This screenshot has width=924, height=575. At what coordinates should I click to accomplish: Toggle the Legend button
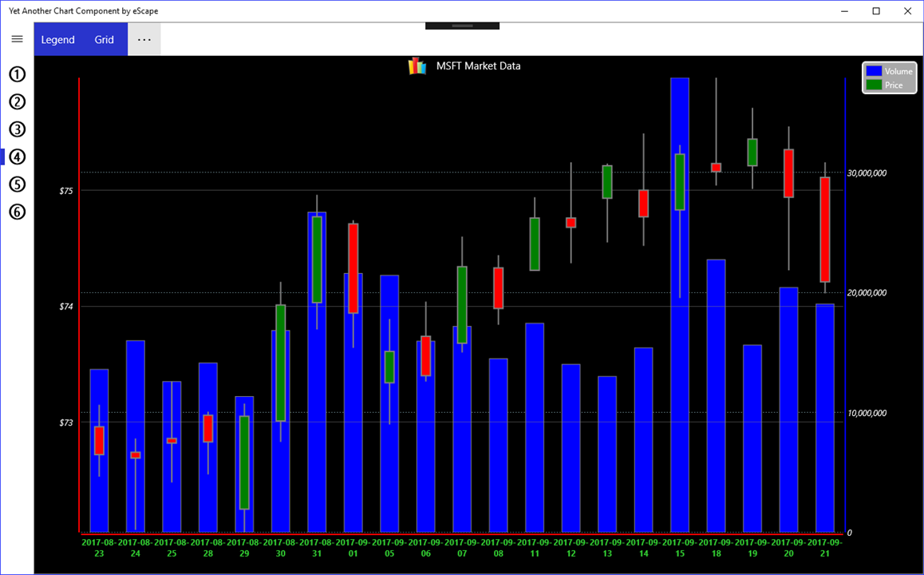(x=57, y=39)
